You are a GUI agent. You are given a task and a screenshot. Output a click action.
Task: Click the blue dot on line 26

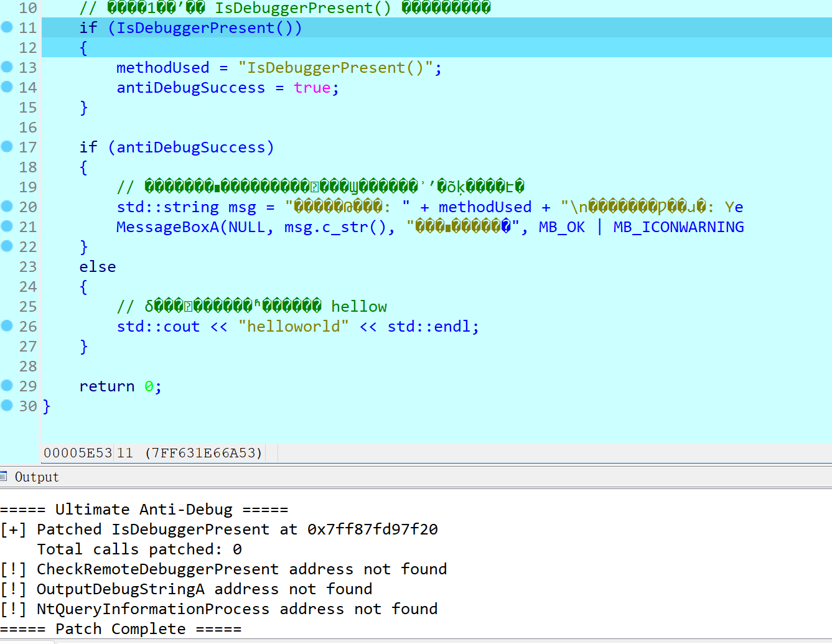(x=7, y=326)
